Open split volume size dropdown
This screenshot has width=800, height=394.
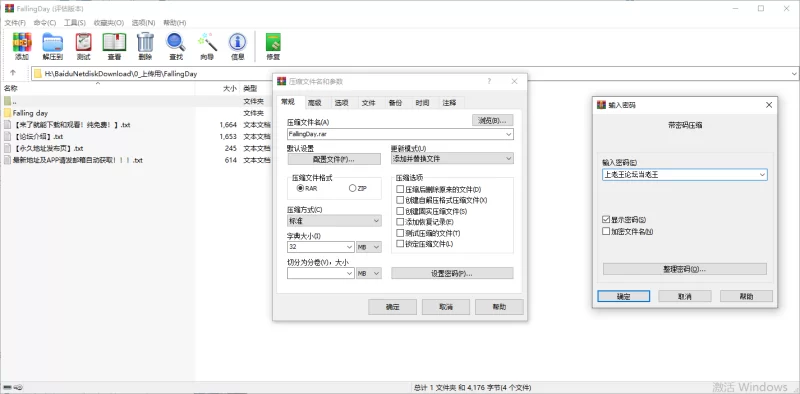(349, 273)
